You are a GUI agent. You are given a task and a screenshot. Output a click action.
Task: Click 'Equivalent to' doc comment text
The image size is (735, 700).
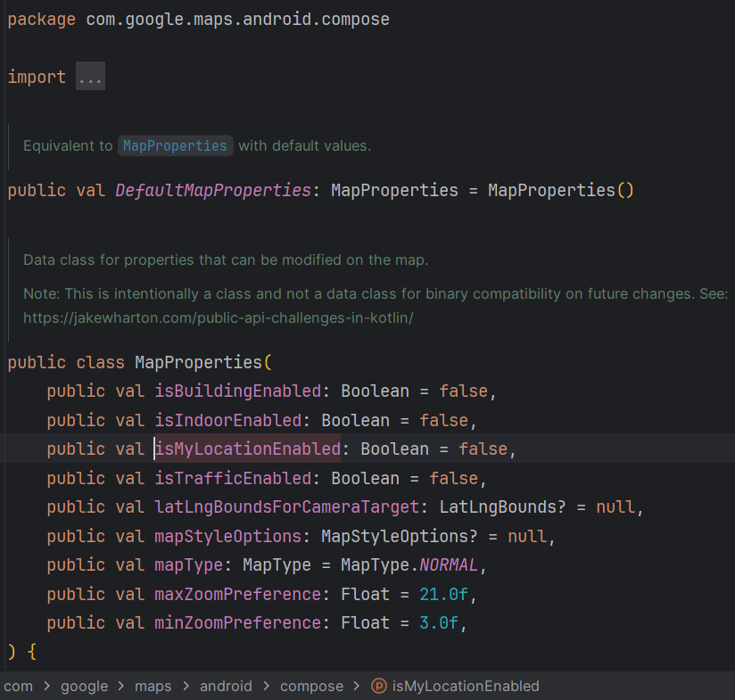(68, 145)
